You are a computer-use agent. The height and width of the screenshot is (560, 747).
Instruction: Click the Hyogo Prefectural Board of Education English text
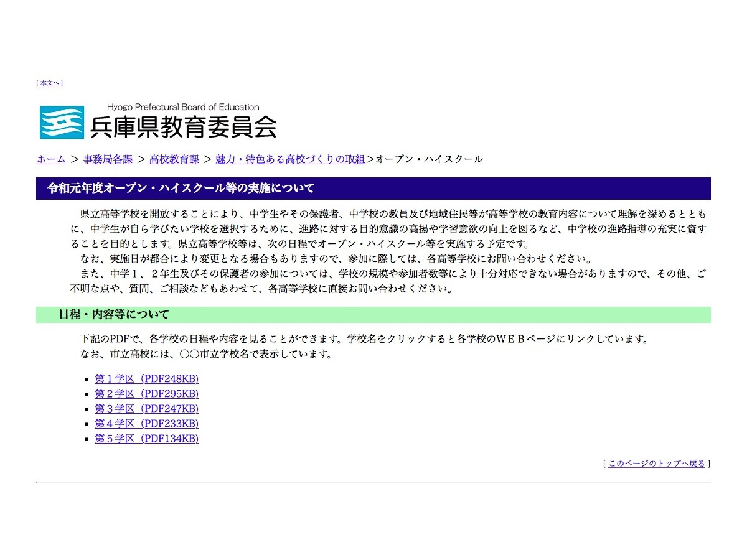(183, 106)
